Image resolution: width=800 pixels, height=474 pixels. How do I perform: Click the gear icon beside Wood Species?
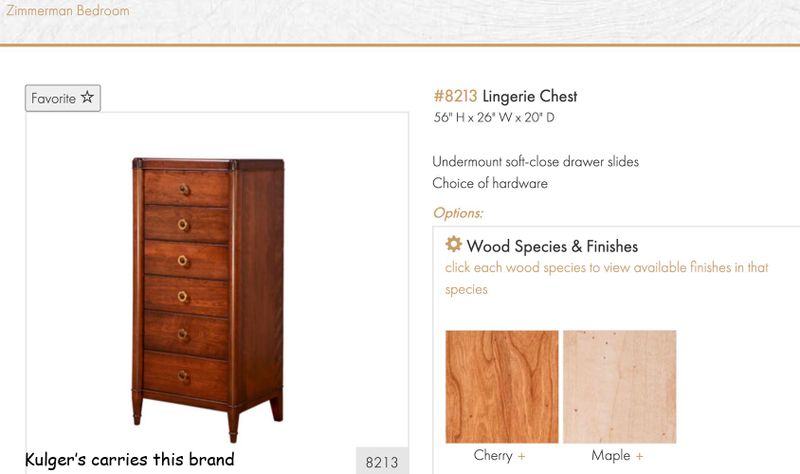pos(453,244)
